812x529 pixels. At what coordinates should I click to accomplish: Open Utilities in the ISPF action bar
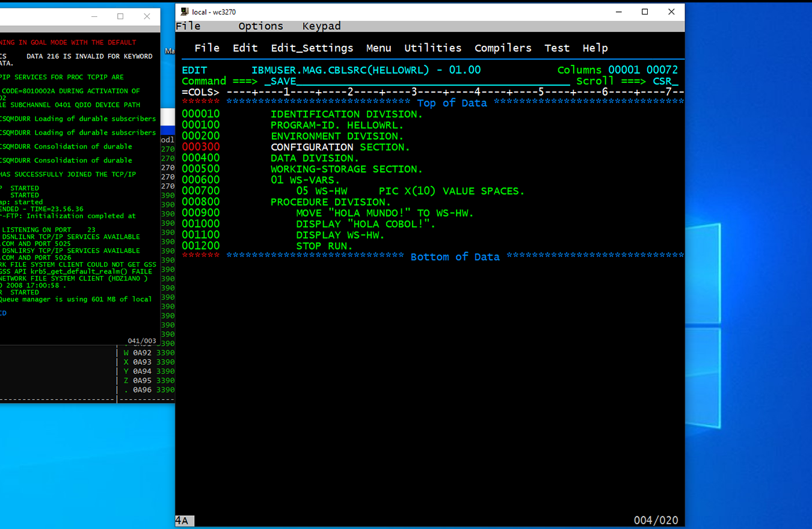pos(432,48)
